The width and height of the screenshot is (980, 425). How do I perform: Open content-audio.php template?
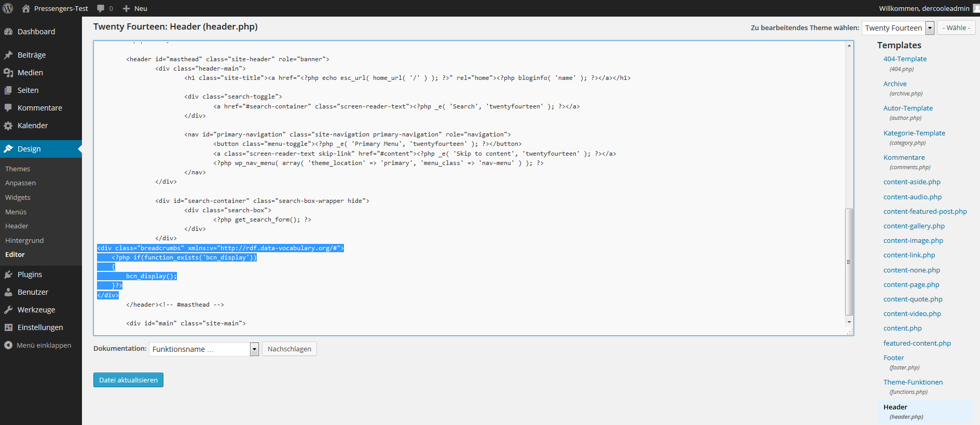click(913, 197)
